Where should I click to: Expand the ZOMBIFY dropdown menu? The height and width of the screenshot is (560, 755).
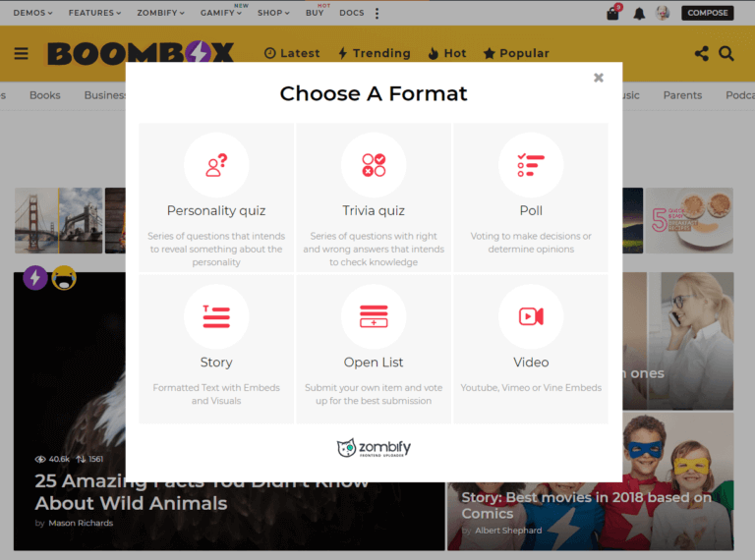tap(161, 13)
